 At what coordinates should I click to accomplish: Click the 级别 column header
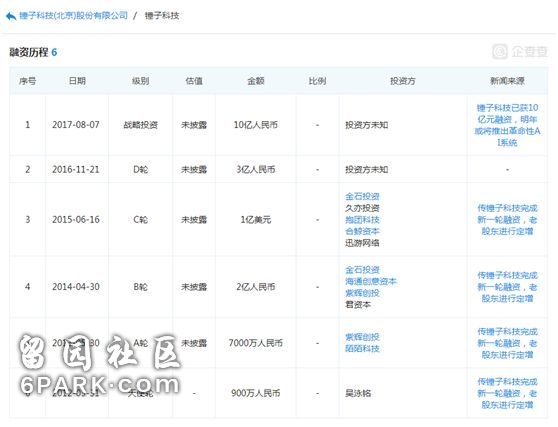(x=140, y=81)
